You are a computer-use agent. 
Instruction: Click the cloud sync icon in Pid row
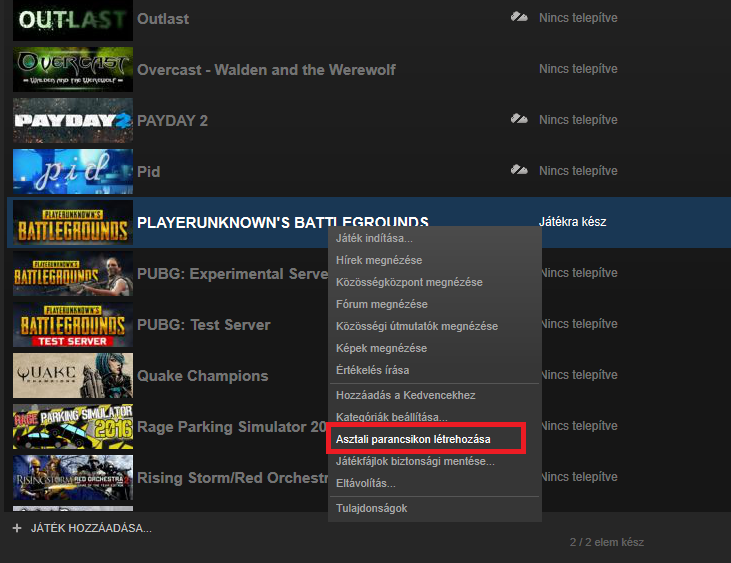click(519, 170)
